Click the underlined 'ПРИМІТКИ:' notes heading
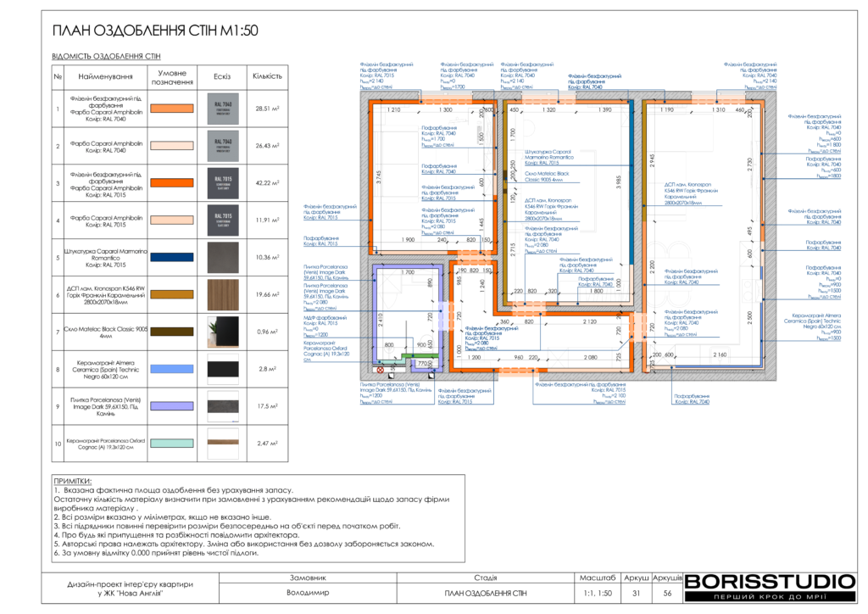The image size is (868, 614). [71, 481]
